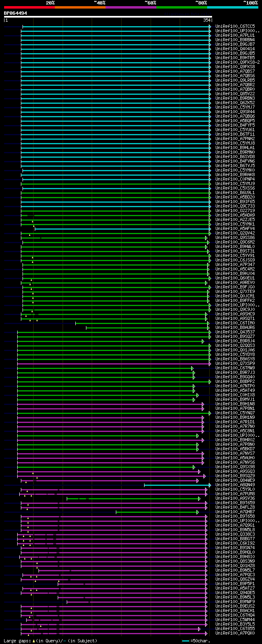
Task: Open the UniRef100_C6JSG9 hit label
Action: [x=235, y=260]
